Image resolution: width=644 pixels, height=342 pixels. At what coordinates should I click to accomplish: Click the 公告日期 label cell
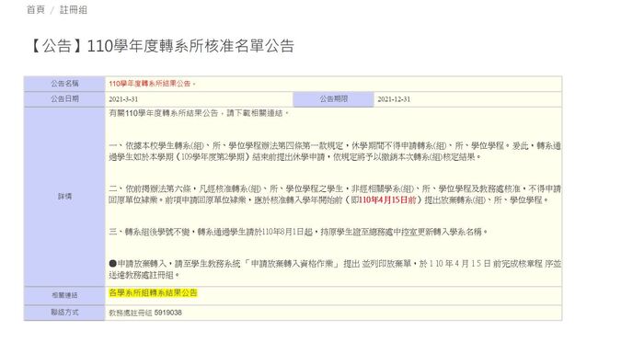pyautogui.click(x=64, y=99)
